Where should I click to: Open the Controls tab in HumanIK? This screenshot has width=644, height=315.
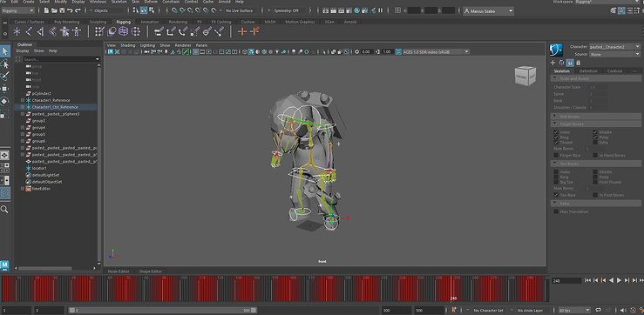(615, 71)
